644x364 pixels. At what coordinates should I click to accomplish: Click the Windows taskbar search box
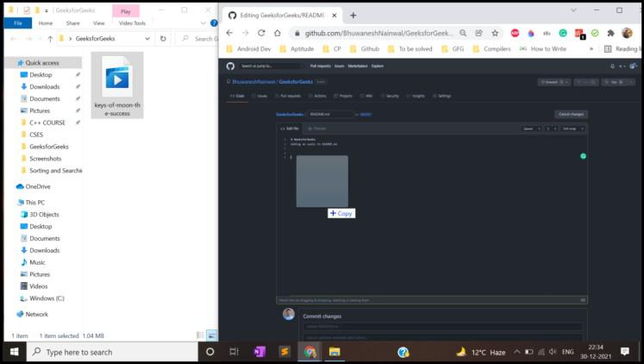(112, 352)
